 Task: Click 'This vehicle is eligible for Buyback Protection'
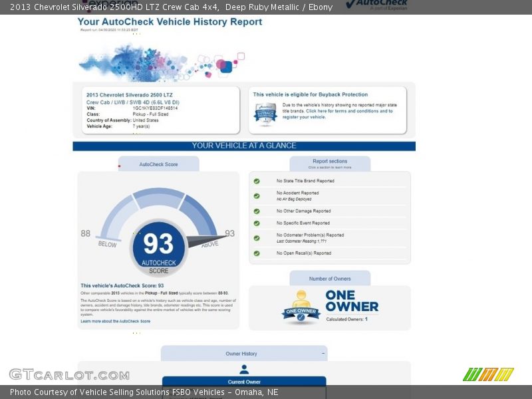click(310, 94)
